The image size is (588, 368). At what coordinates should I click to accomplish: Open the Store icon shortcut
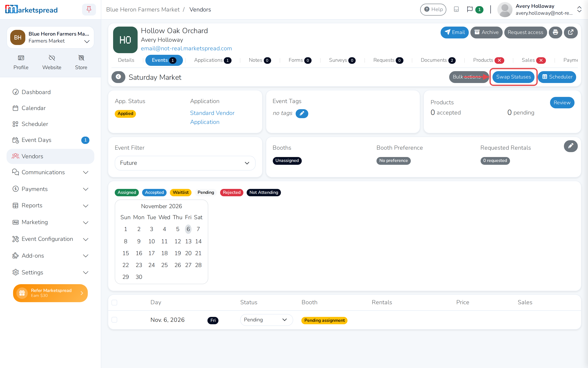(x=81, y=63)
